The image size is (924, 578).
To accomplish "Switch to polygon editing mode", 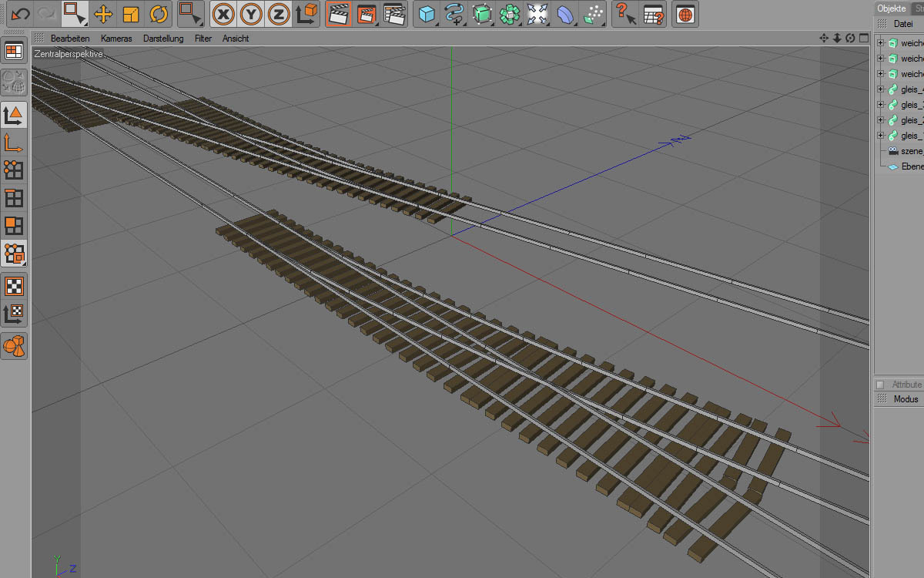I will (x=13, y=226).
